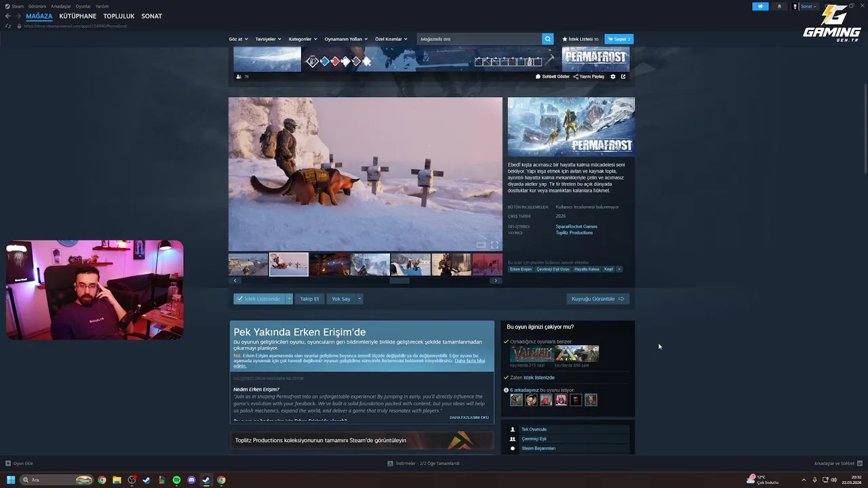Click the Erken Erişim tag
The image size is (868, 488).
pyautogui.click(x=521, y=269)
